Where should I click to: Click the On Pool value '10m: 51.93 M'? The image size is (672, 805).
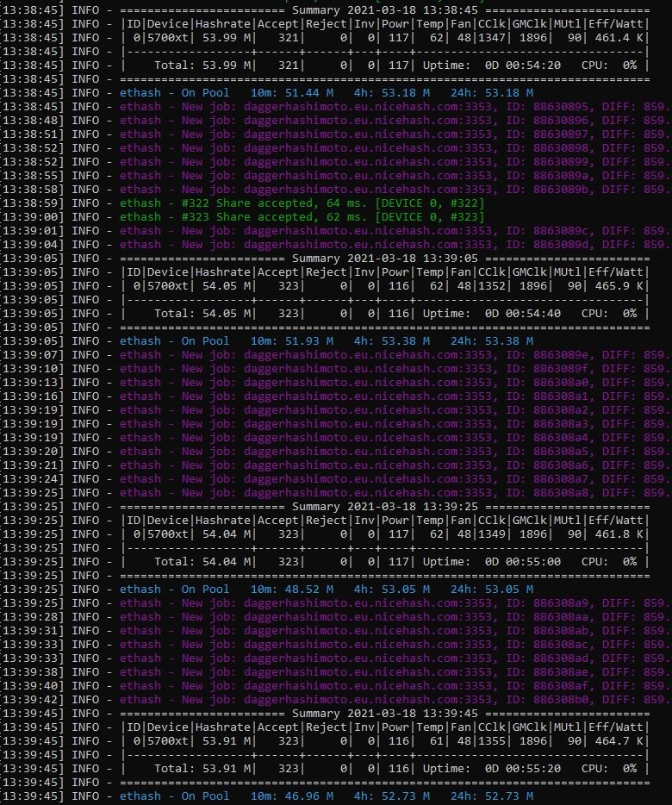(x=291, y=341)
